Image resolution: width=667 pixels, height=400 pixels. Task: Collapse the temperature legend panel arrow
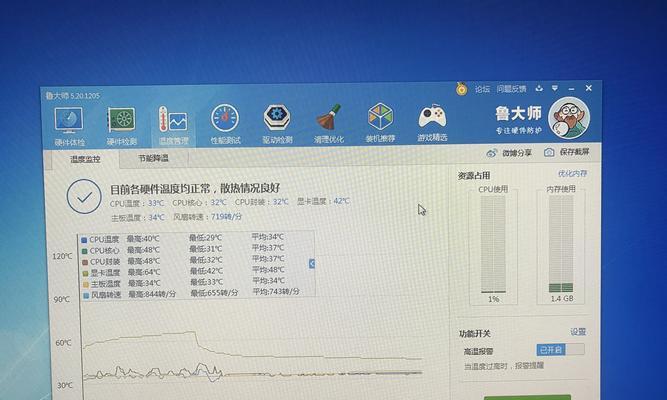tap(312, 263)
